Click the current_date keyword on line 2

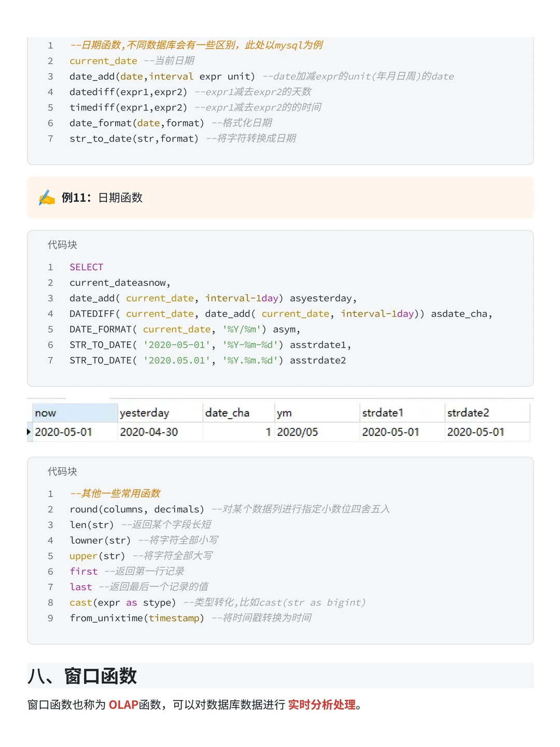(103, 61)
